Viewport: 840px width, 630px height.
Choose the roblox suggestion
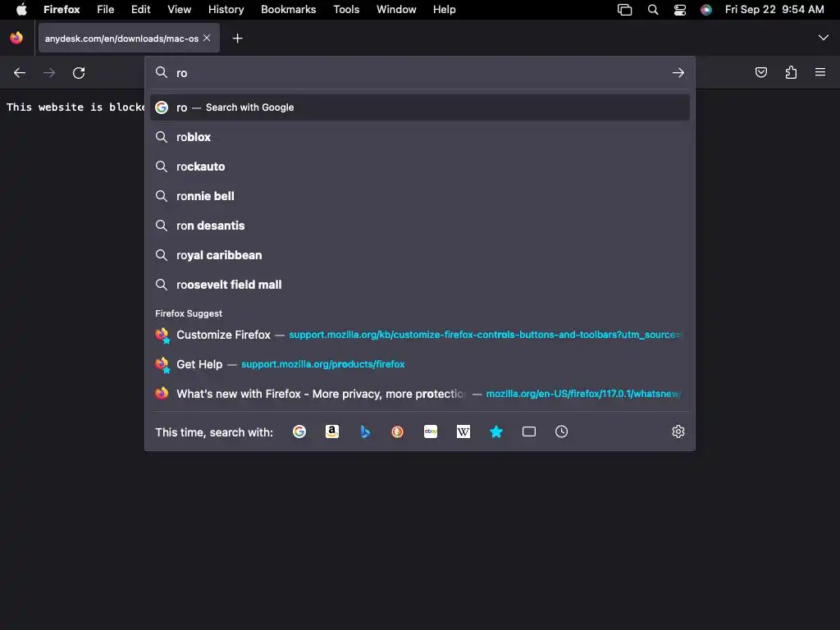tap(420, 137)
